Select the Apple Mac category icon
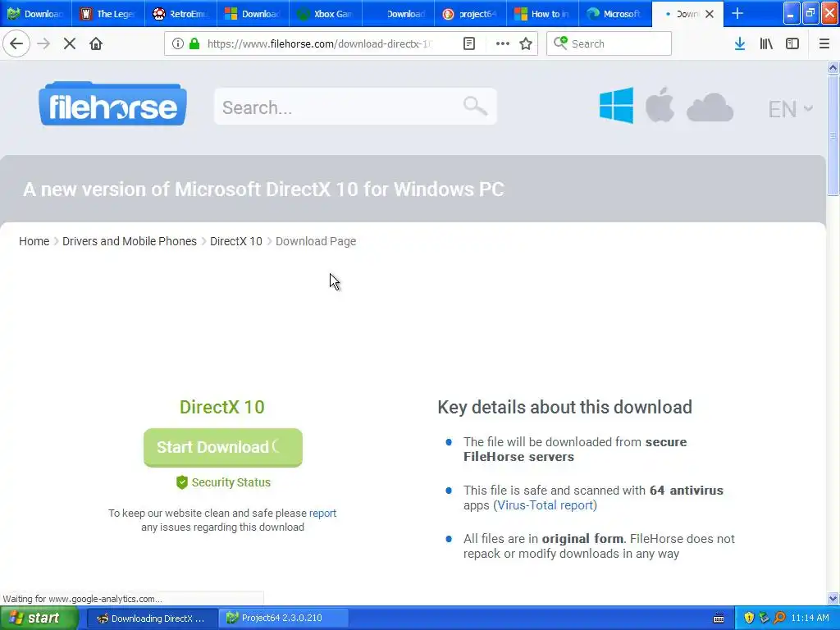Screen dimensions: 840x630 (660, 104)
